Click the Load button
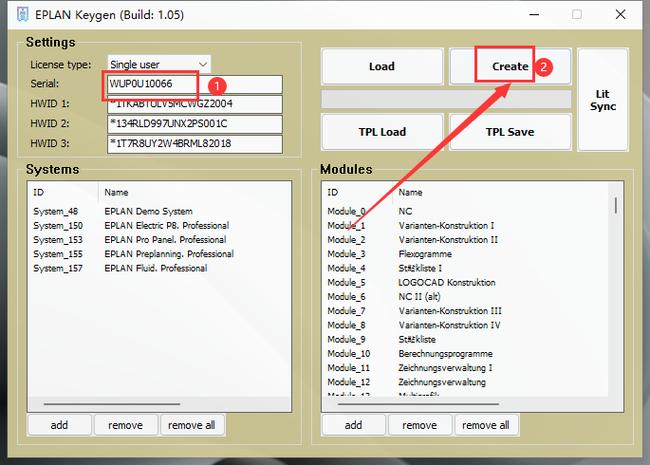 [x=382, y=66]
